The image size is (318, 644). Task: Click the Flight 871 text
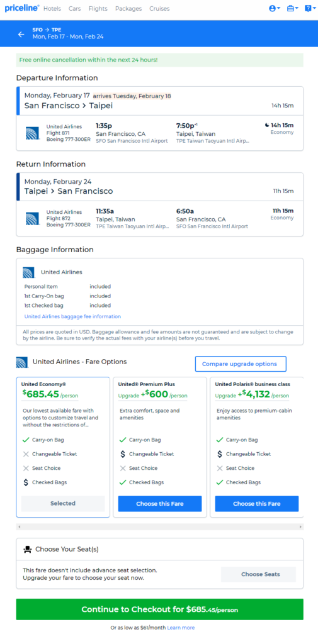(x=58, y=133)
